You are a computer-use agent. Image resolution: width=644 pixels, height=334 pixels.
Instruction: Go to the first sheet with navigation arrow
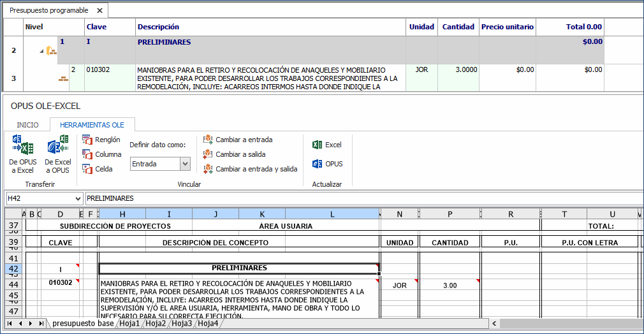pos(10,324)
